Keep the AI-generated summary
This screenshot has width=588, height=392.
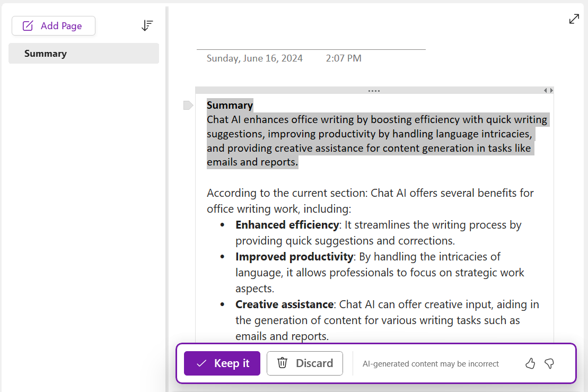222,363
